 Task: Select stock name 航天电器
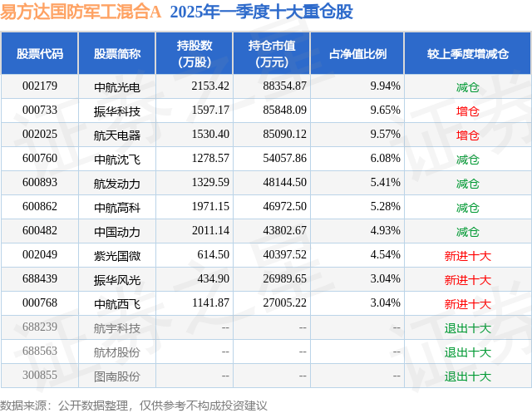pos(117,135)
